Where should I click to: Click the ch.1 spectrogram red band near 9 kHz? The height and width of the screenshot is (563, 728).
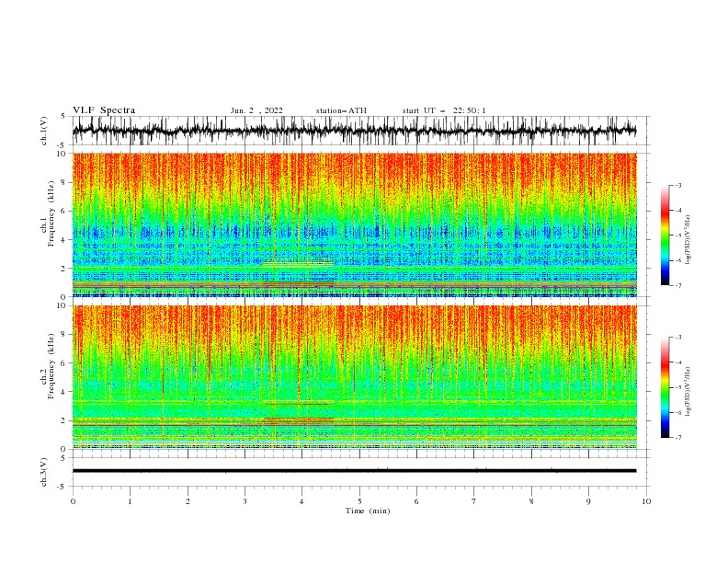(354, 168)
